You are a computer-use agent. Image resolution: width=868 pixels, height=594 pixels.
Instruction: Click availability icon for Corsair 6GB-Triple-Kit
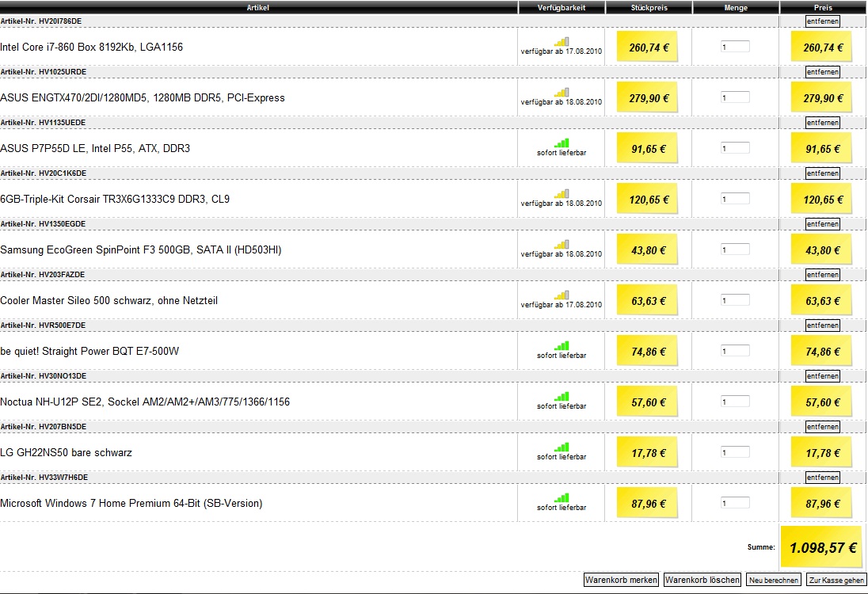(x=562, y=194)
